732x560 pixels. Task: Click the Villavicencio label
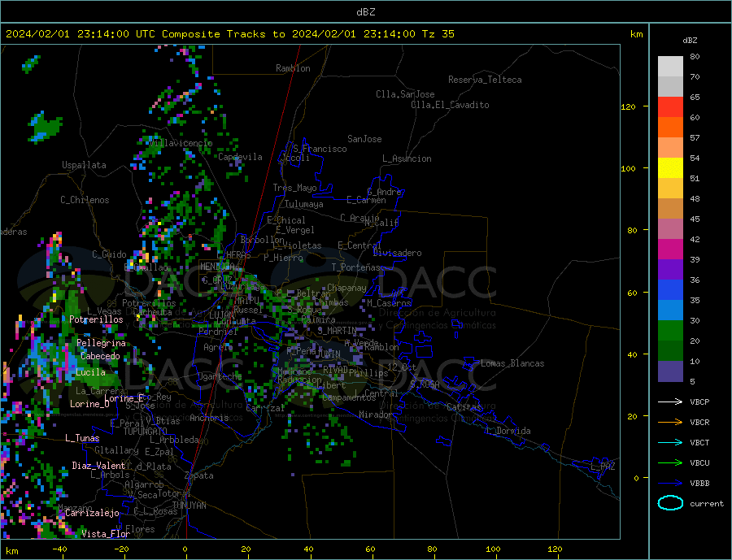181,143
